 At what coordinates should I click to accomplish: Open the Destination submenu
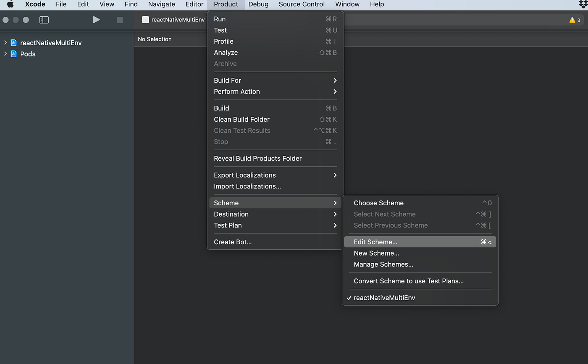click(231, 214)
